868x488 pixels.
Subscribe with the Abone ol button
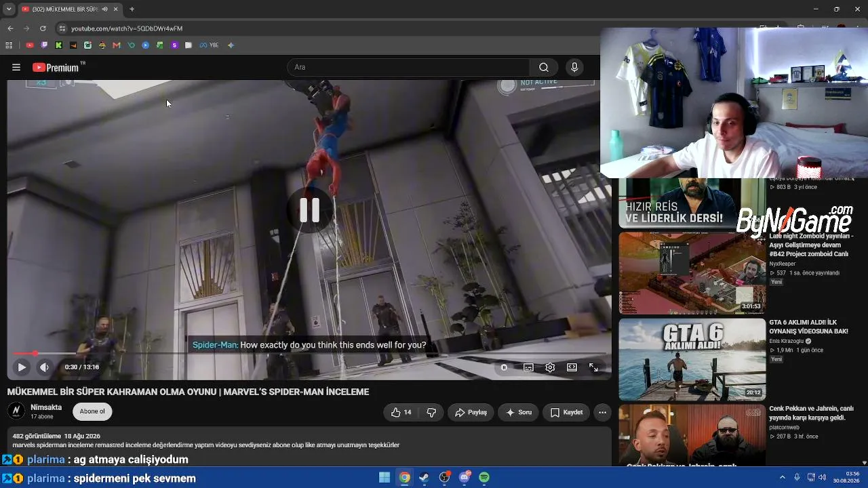[x=92, y=411]
